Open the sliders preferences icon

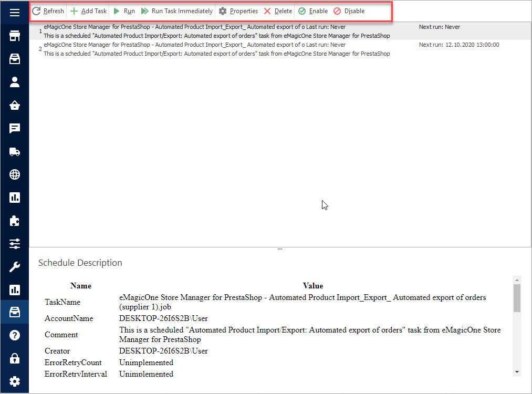15,244
